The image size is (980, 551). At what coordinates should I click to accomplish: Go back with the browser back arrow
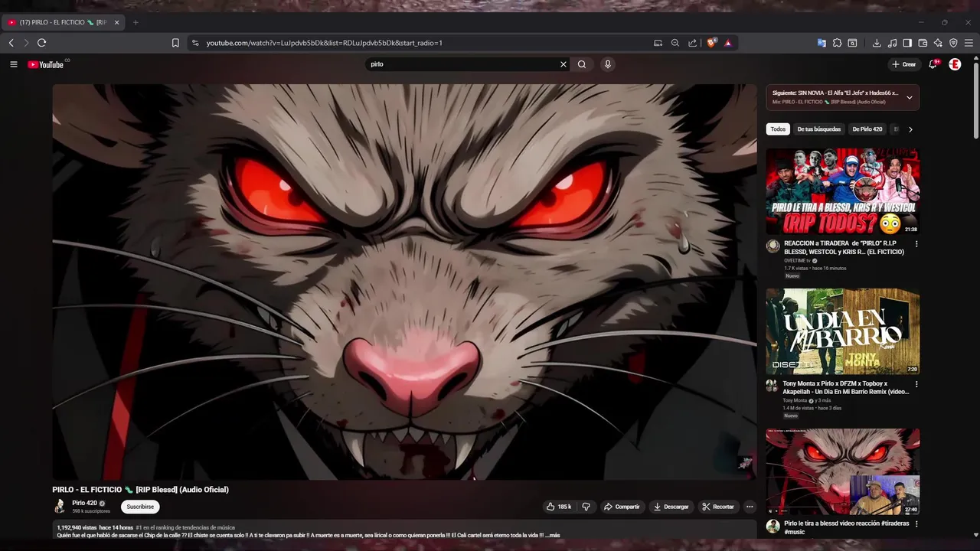pos(11,43)
